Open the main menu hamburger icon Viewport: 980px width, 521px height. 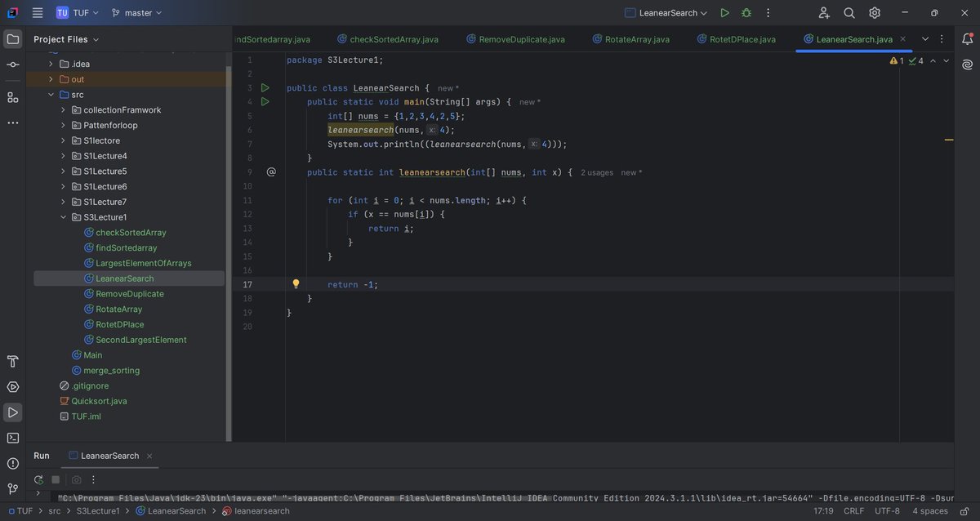(38, 13)
